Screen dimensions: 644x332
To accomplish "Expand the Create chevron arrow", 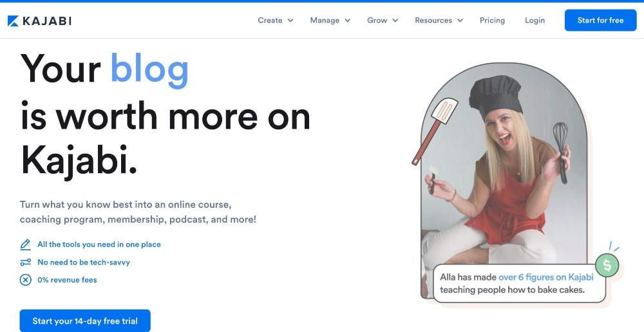I will tap(290, 21).
